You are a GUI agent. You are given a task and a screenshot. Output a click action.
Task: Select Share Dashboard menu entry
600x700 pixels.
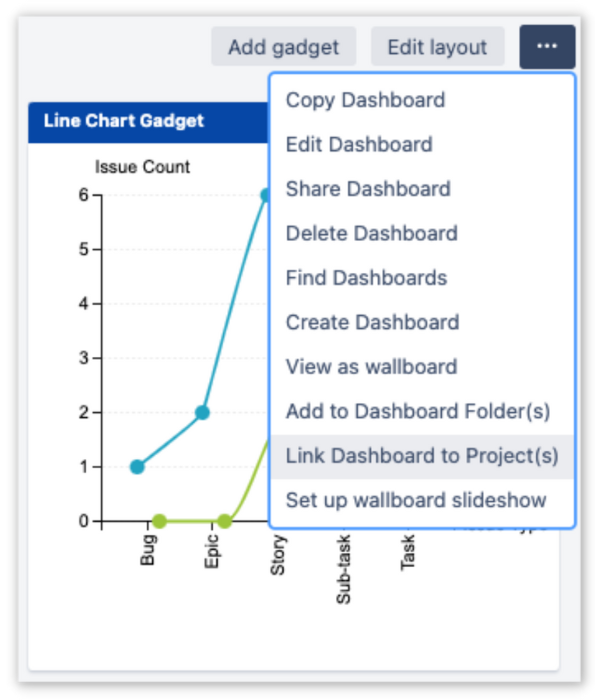click(368, 189)
